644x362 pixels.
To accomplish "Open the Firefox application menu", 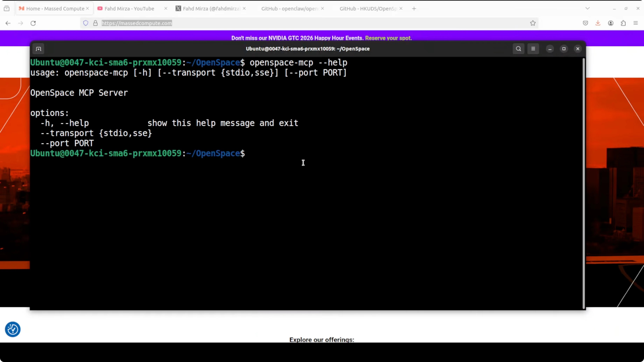I will tap(635, 23).
